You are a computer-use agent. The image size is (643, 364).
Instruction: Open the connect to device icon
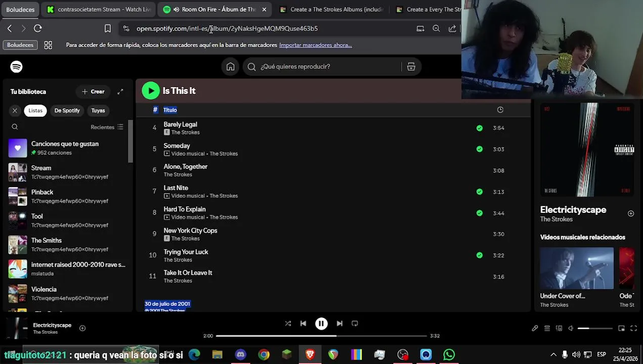[x=559, y=329]
